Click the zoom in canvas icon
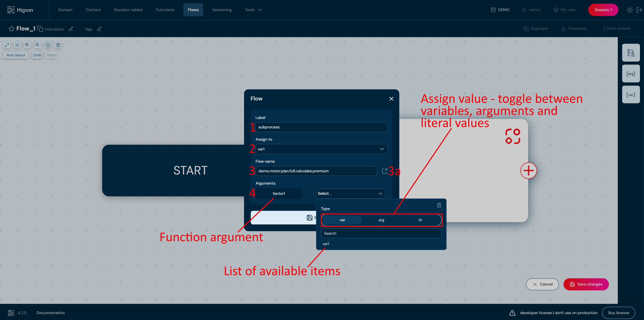 [27, 45]
